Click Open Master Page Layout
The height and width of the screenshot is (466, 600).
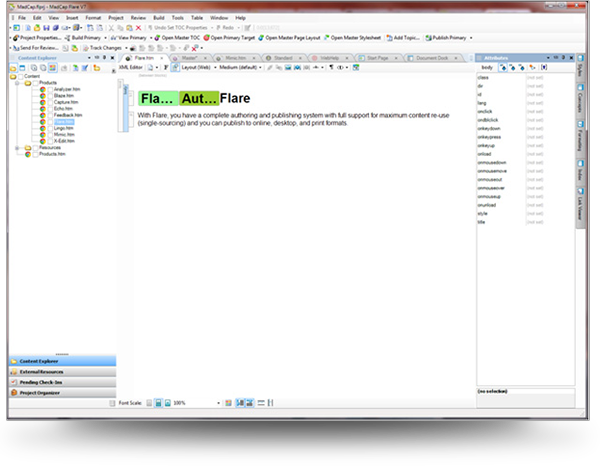[289, 37]
